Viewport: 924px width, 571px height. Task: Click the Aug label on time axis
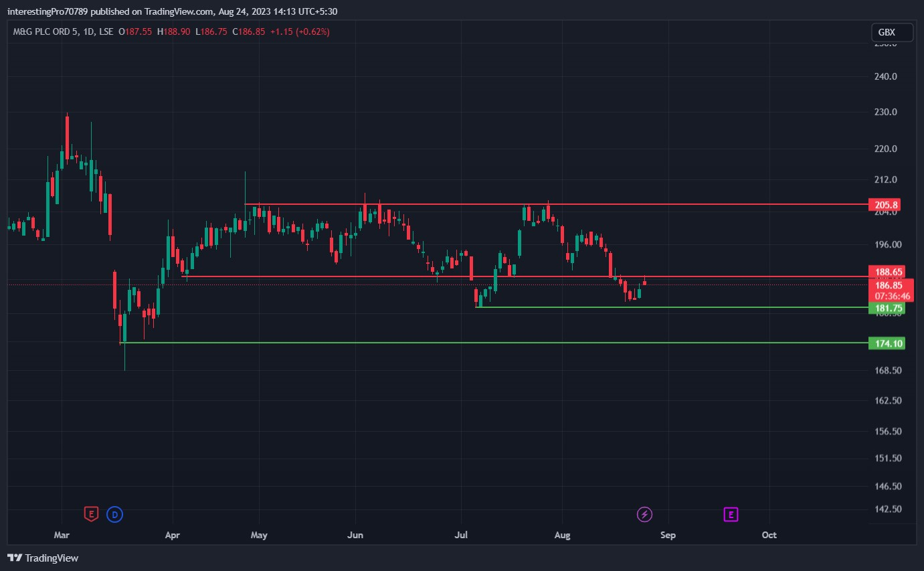563,535
